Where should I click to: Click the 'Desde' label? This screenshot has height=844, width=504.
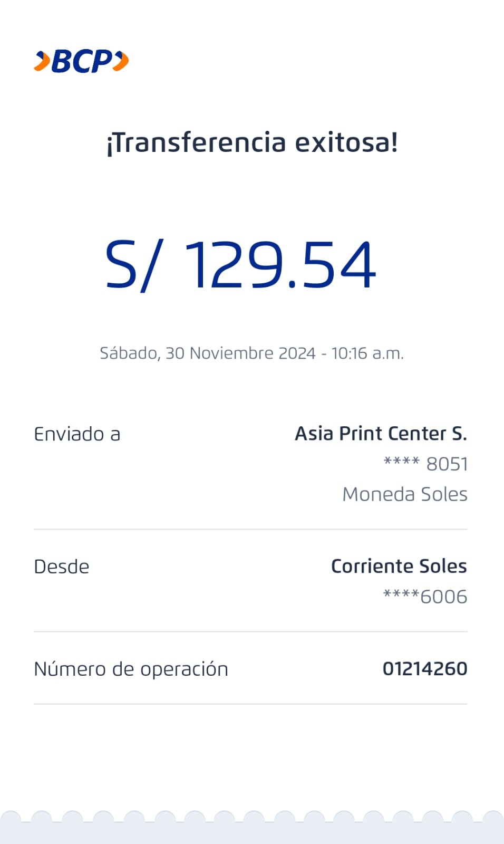[62, 567]
